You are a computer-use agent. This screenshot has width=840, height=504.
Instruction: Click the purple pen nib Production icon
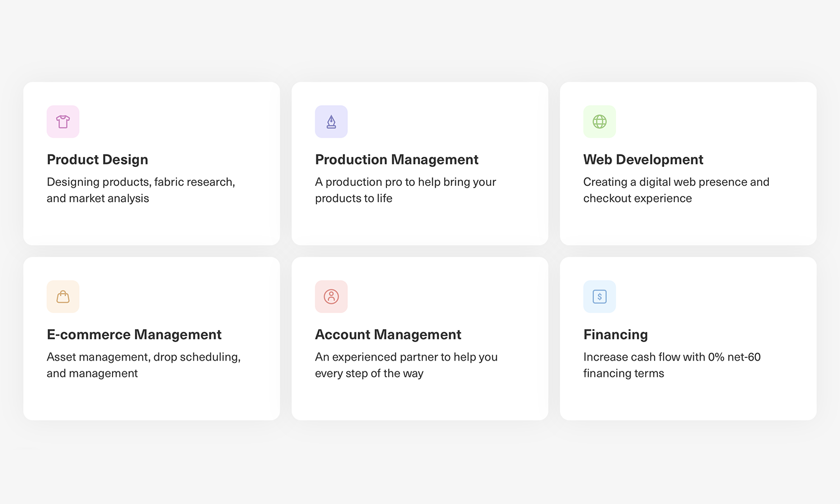[x=331, y=122]
